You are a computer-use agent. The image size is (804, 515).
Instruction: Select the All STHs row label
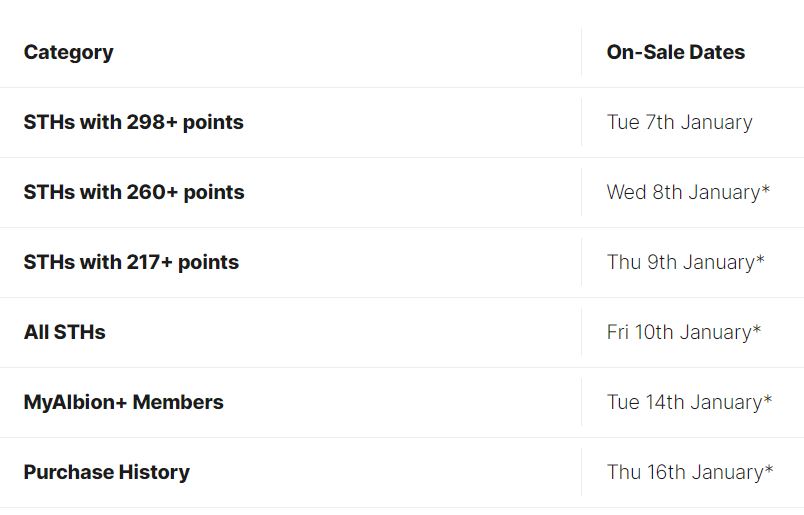click(x=65, y=332)
